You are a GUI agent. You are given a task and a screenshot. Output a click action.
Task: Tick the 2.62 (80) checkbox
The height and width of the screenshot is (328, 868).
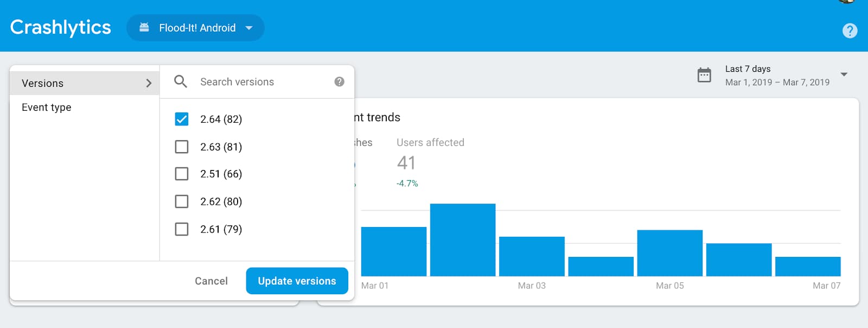click(182, 201)
